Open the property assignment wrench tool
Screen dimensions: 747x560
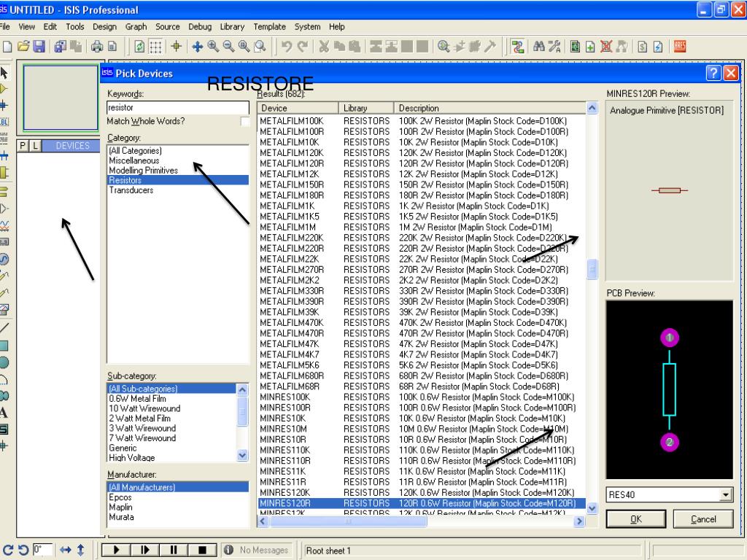[x=554, y=46]
